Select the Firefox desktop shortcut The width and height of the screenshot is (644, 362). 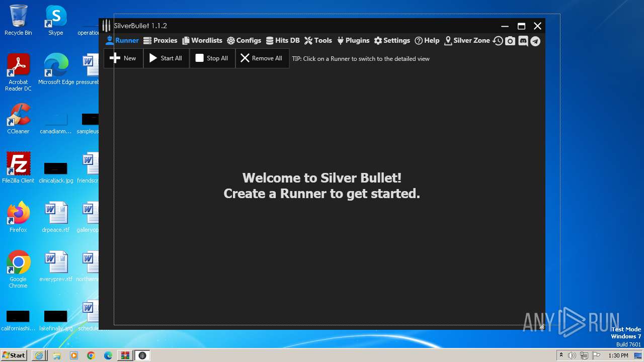pos(18,217)
